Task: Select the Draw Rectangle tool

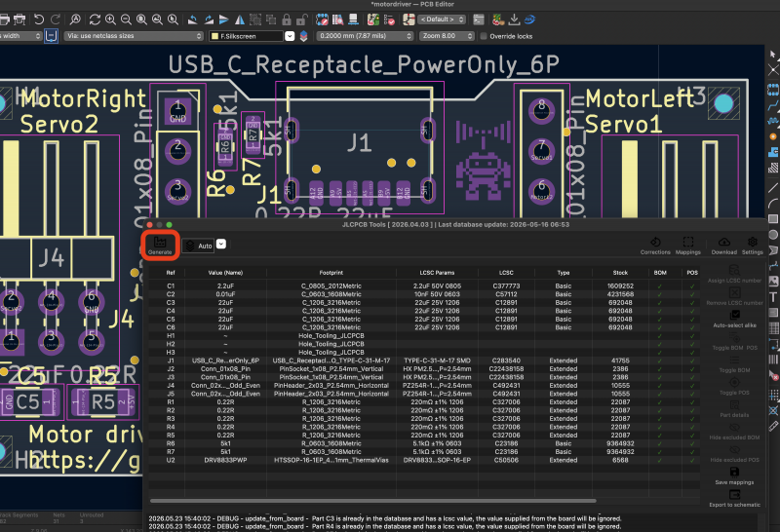Action: 773,219
